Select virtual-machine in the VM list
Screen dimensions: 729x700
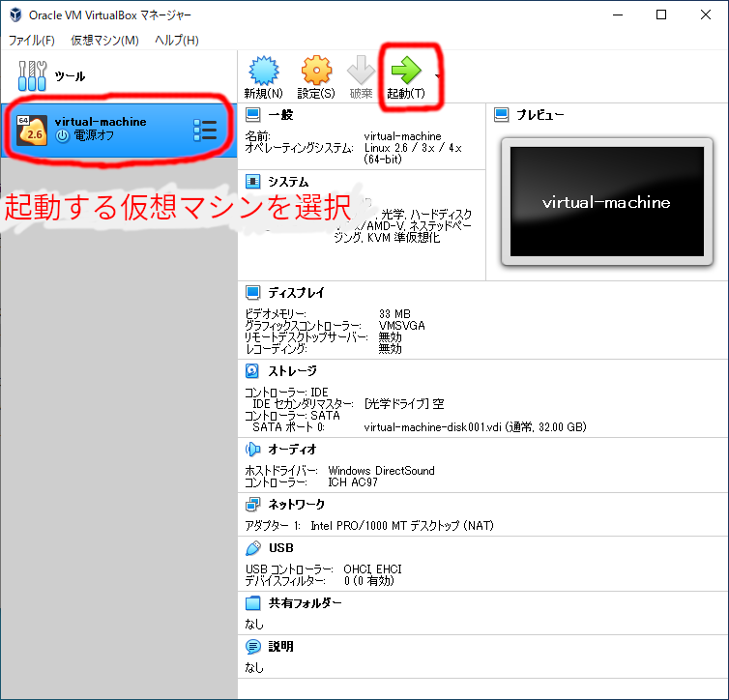coord(119,130)
